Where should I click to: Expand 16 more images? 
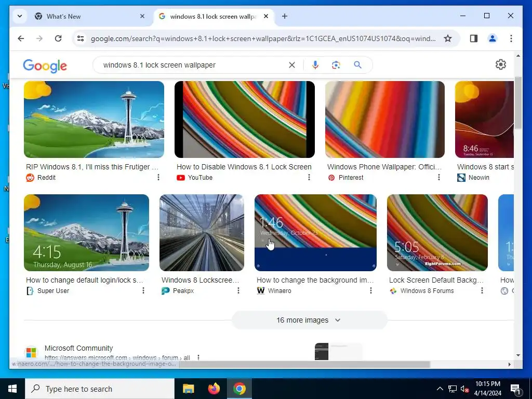pyautogui.click(x=309, y=320)
